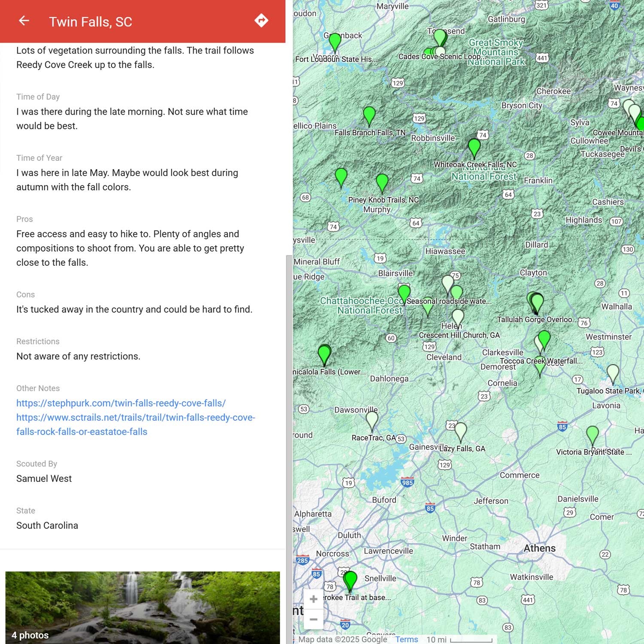The height and width of the screenshot is (644, 644).
Task: Select the Lazy Falls, GA marker
Action: pyautogui.click(x=461, y=431)
